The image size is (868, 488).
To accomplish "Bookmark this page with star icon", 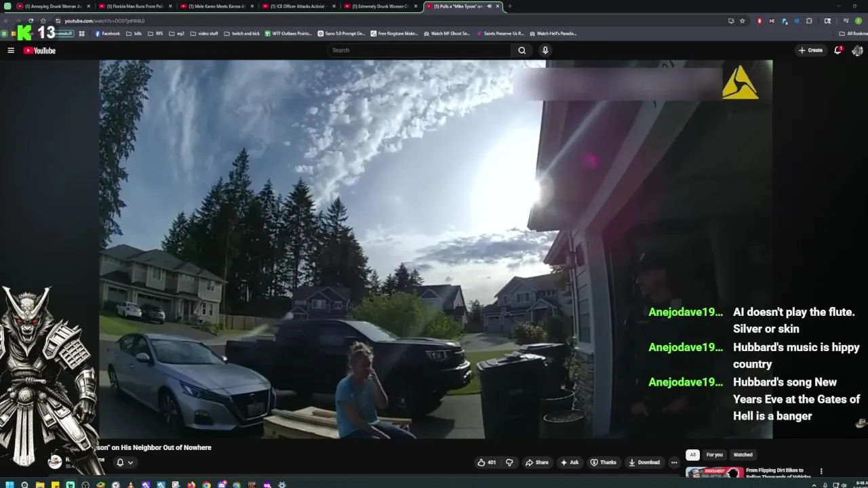I will coord(743,21).
